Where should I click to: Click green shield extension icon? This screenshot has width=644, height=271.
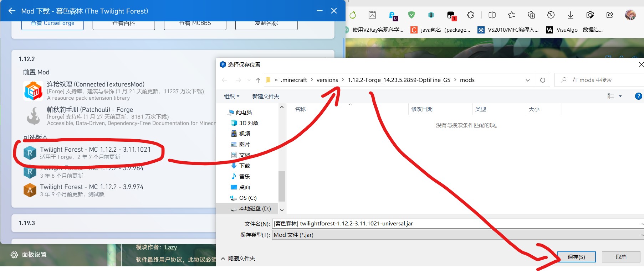(x=412, y=15)
